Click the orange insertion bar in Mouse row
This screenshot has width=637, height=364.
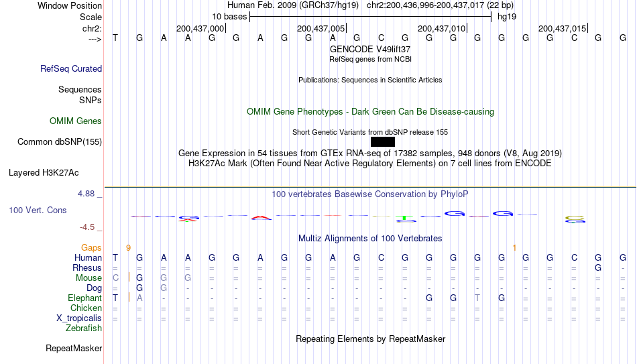coord(129,278)
